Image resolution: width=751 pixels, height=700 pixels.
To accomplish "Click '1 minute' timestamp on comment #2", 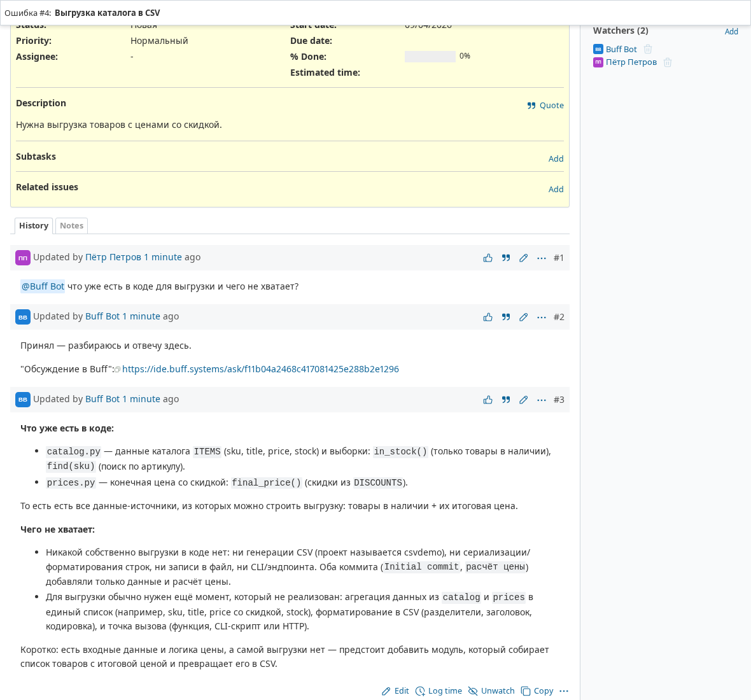I will coord(141,316).
